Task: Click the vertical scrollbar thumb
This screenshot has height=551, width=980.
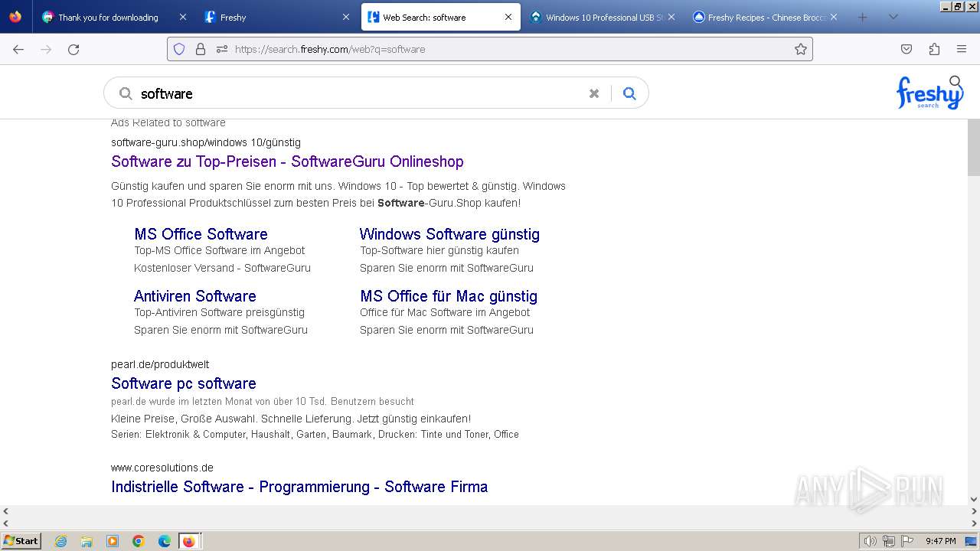Action: pyautogui.click(x=974, y=148)
